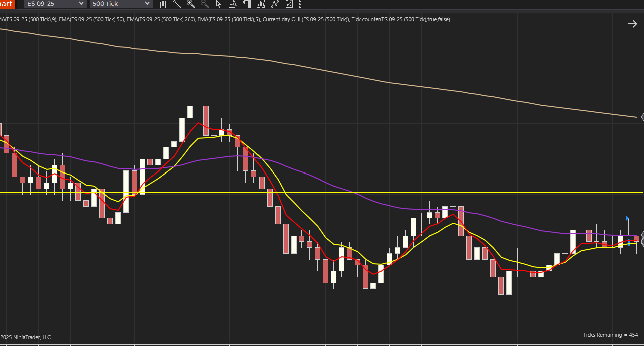Click the 2025 NinjaTrader, LLC copyright text
Screen dimensions: 644x346
click(x=25, y=337)
